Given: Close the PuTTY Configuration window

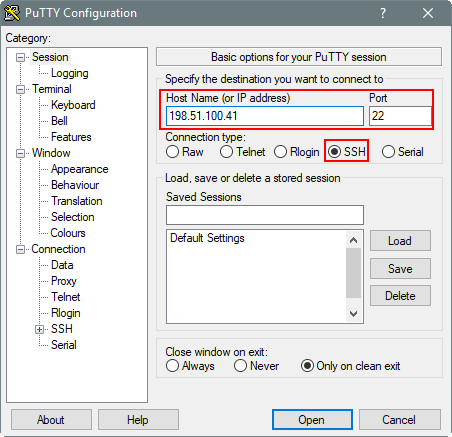Looking at the screenshot, I should 428,13.
